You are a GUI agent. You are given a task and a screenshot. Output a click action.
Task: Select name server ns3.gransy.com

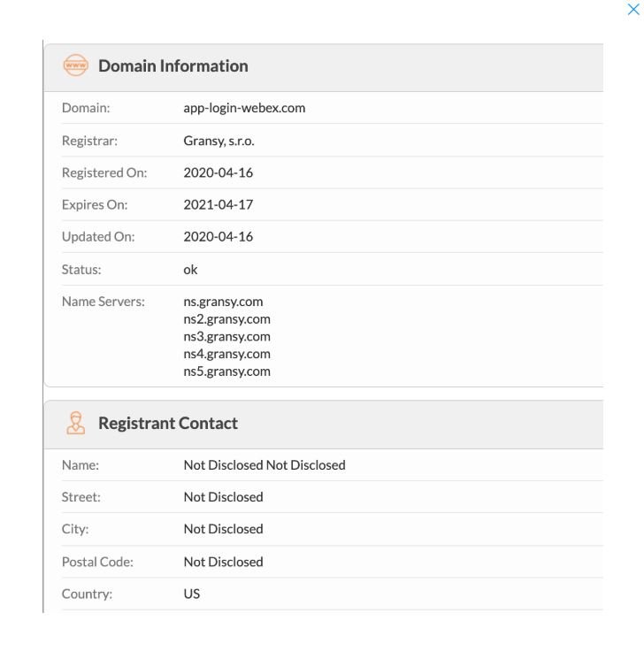tap(226, 336)
